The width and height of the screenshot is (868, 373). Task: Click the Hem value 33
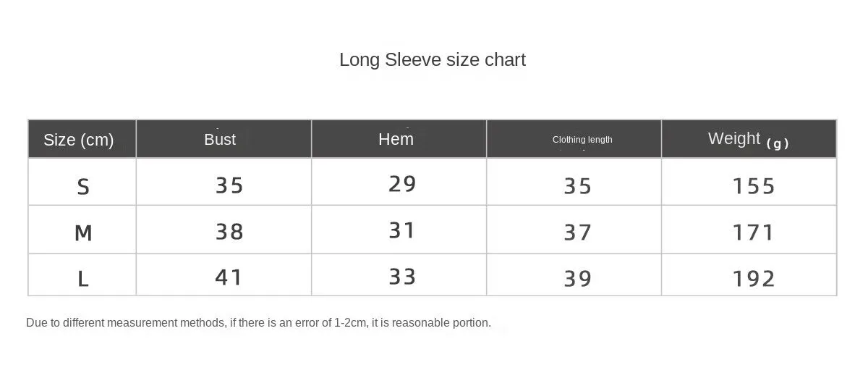pos(402,276)
